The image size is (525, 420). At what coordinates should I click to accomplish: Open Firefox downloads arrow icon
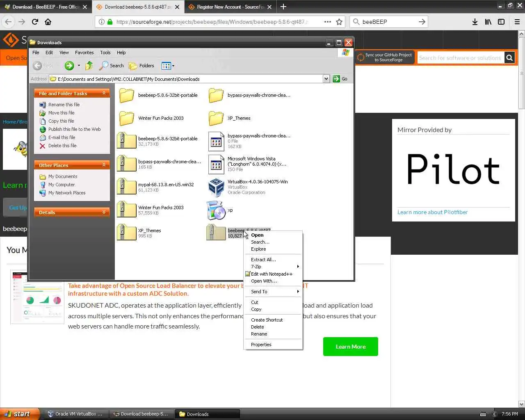pos(475,22)
